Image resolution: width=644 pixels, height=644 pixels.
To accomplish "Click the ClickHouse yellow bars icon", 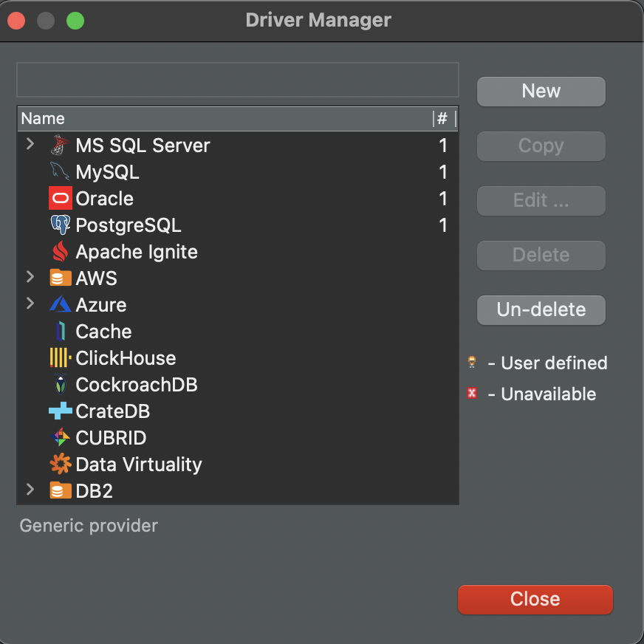I will 60,358.
